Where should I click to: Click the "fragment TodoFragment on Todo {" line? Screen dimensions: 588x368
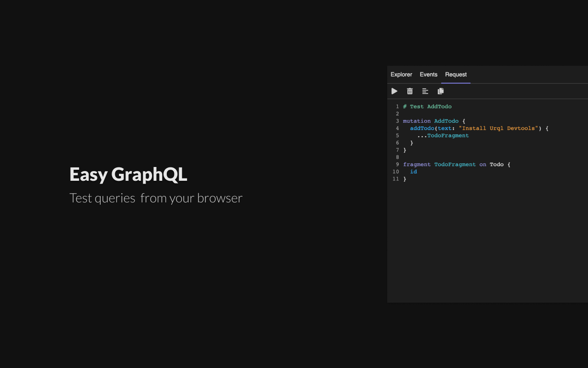457,164
